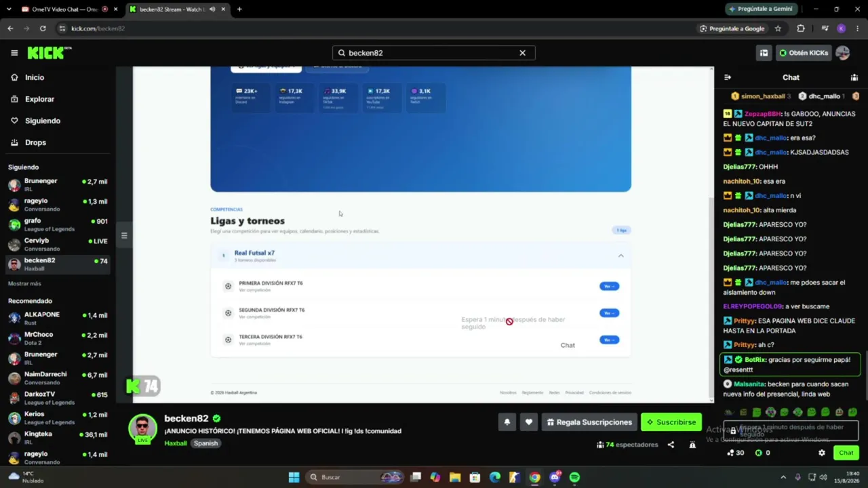868x488 pixels.
Task: Open recommended channel DarkozTV
Action: (x=58, y=397)
